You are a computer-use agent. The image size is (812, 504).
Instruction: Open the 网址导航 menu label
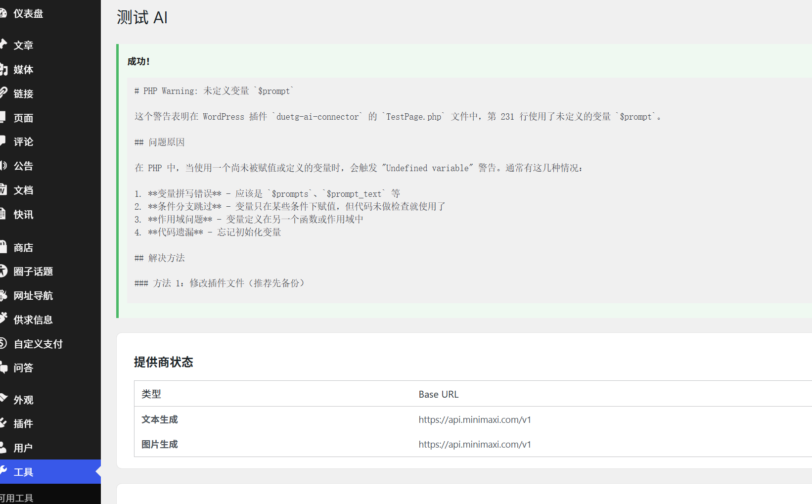[33, 295]
